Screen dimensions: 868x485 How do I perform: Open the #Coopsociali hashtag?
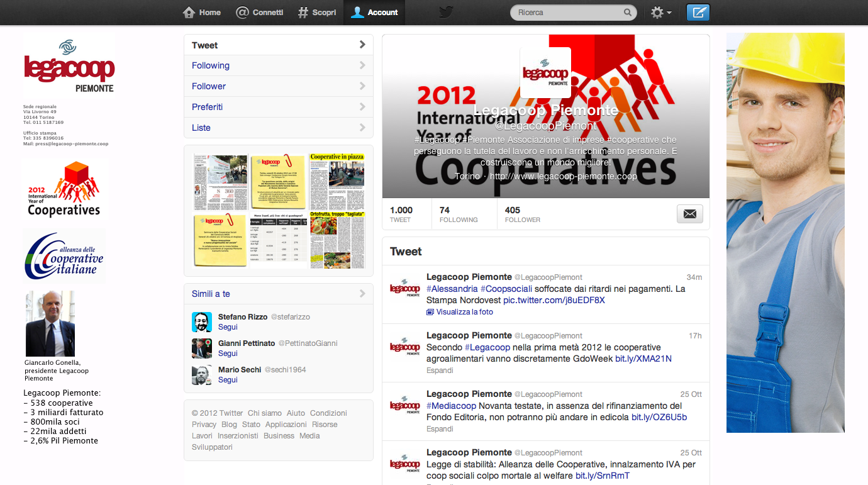coord(506,289)
